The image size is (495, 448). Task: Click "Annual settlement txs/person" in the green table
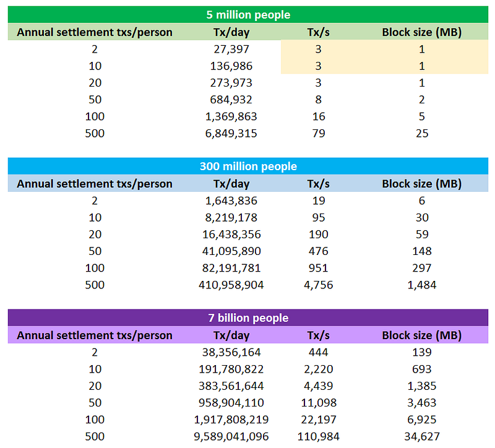[95, 32]
